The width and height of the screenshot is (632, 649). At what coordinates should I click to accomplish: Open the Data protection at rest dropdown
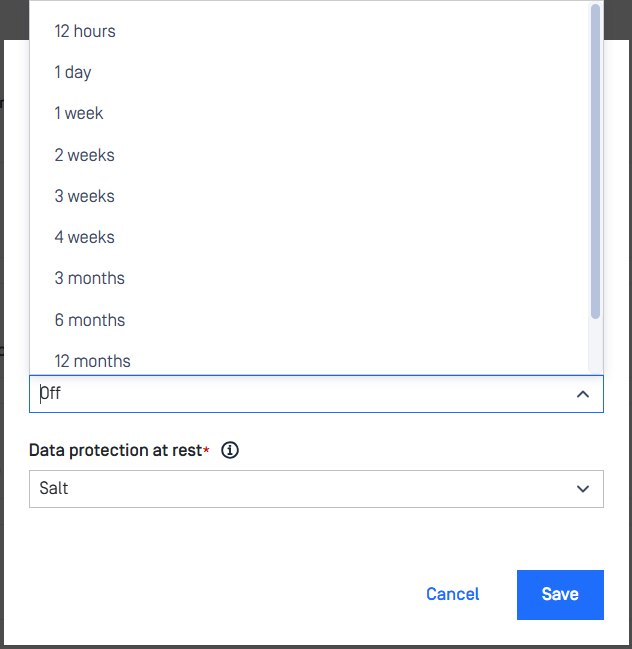(x=316, y=489)
